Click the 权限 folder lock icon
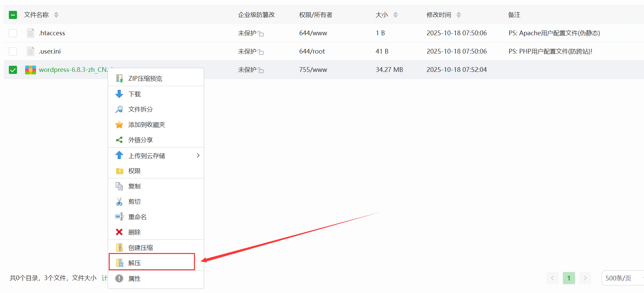 click(120, 171)
